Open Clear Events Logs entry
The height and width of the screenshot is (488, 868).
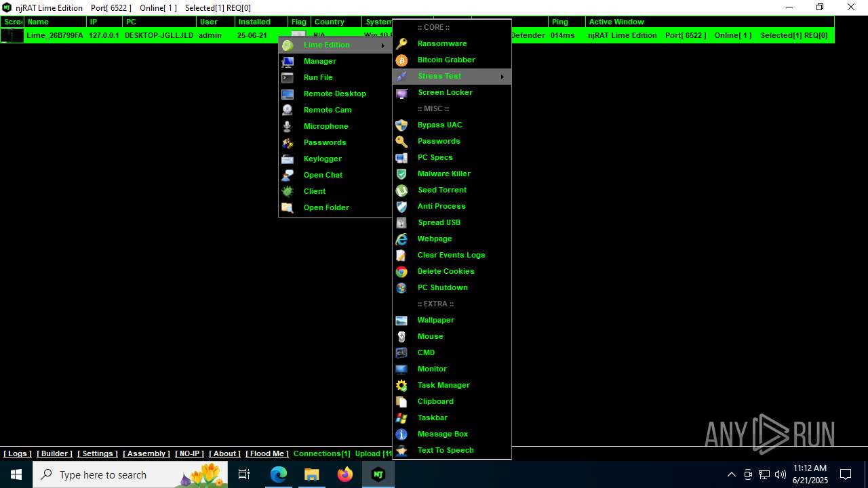[452, 255]
